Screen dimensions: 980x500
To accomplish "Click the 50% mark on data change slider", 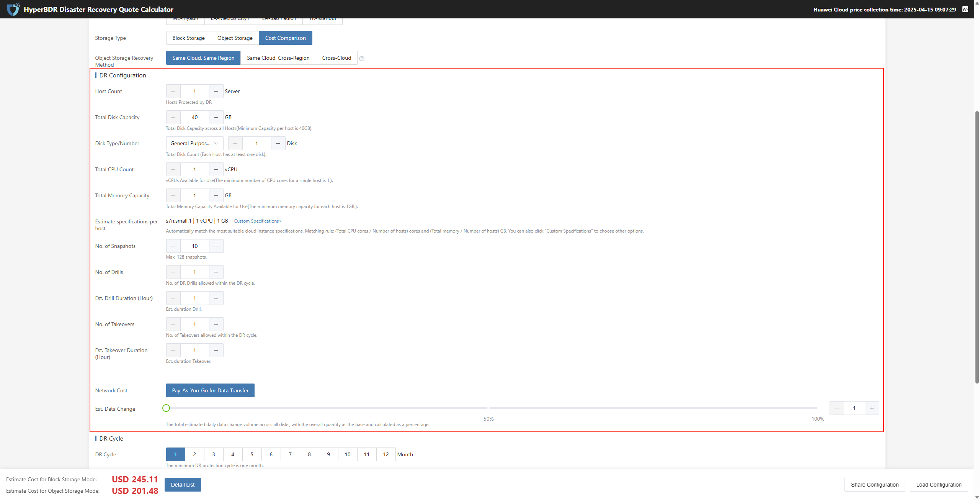I will coord(488,408).
